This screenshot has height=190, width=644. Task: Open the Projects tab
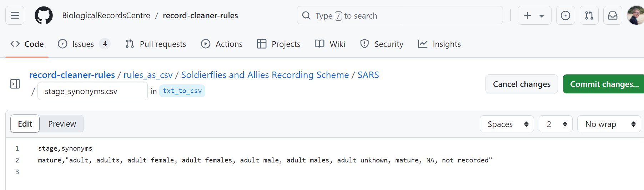pyautogui.click(x=279, y=44)
